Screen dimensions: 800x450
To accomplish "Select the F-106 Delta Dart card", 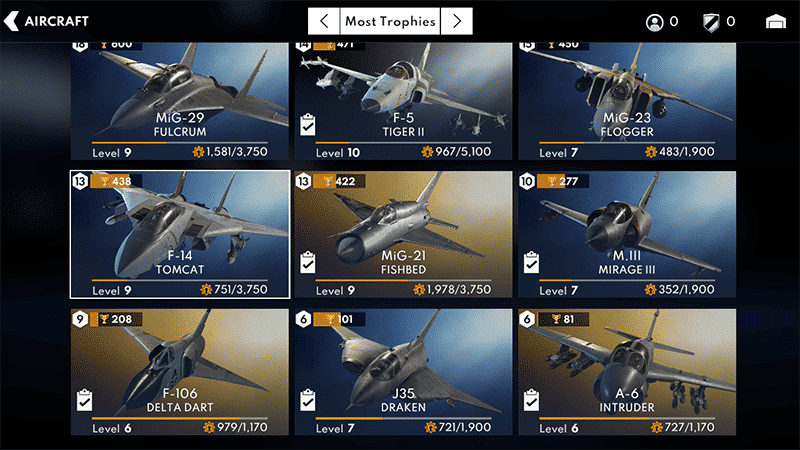I will click(x=180, y=372).
